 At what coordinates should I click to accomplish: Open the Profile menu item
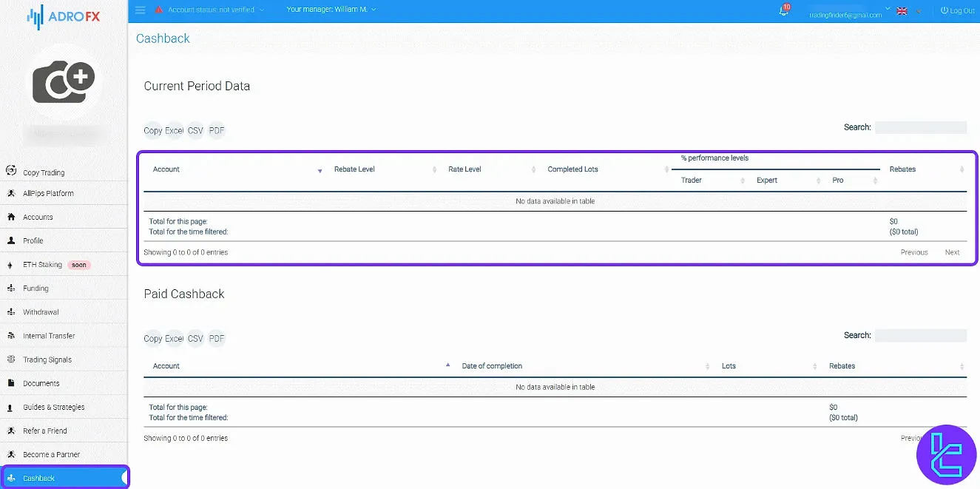pyautogui.click(x=11, y=240)
